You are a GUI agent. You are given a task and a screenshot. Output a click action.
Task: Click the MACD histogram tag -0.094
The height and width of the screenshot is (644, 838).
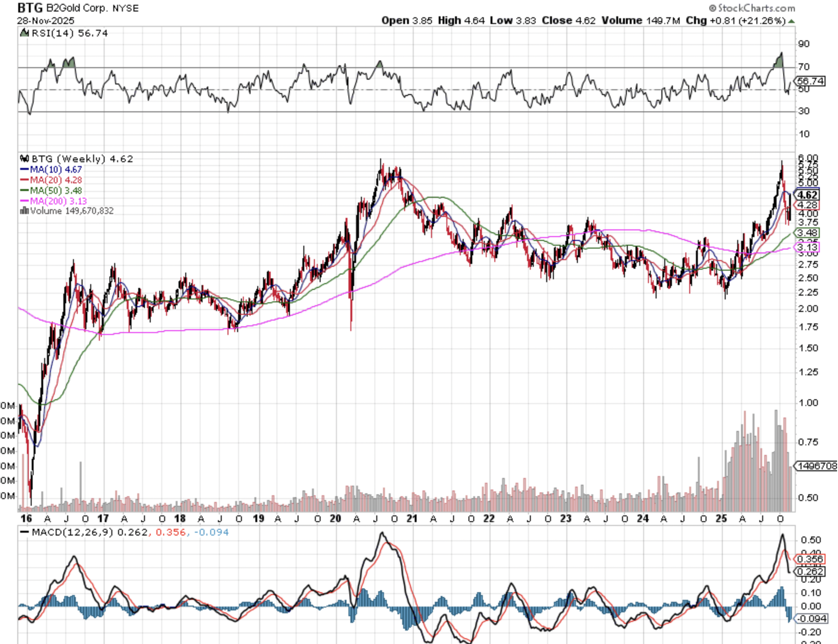812,619
